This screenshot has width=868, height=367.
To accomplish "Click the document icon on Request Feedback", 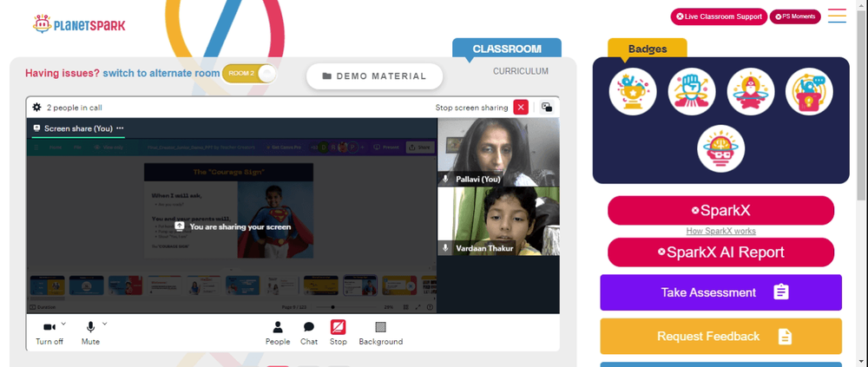I will tap(785, 336).
